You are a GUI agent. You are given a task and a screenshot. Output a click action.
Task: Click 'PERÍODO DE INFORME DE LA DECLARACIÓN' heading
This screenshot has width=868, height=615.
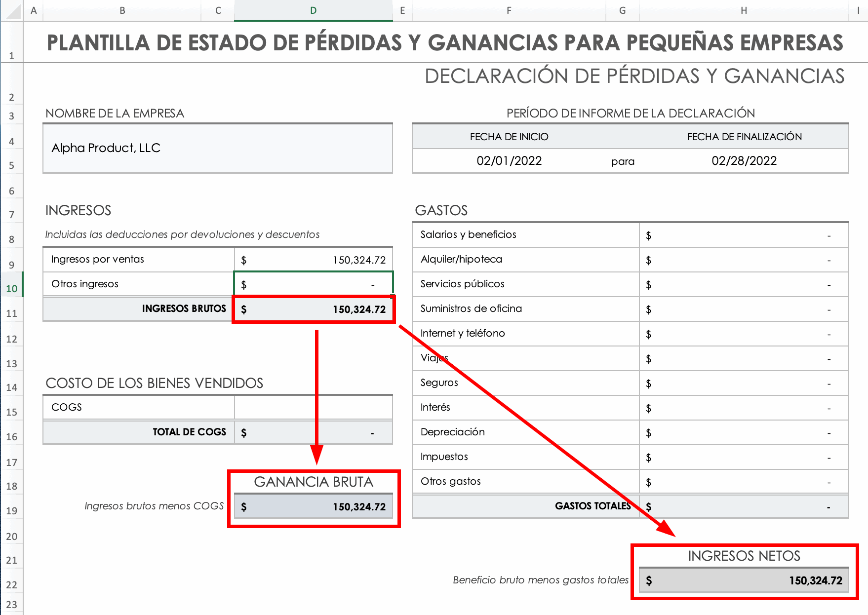coord(631,114)
